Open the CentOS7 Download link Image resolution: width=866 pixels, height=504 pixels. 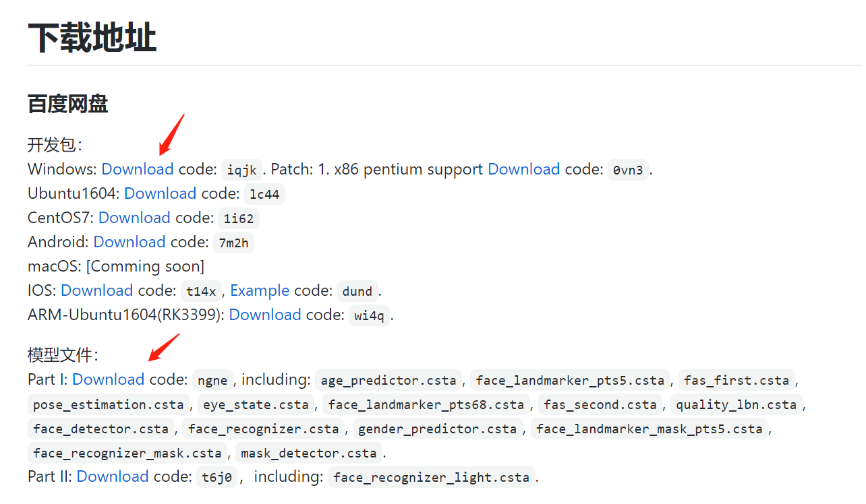pyautogui.click(x=134, y=218)
